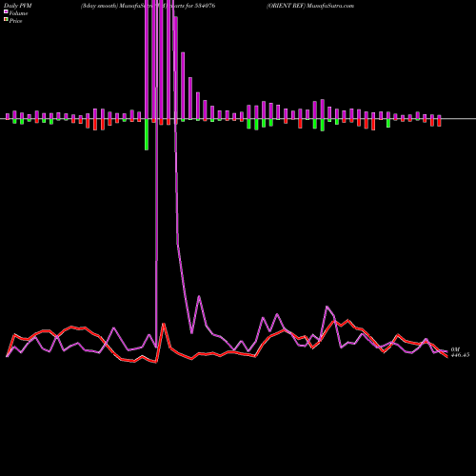Viewport: 476px width, 476px height.
Task: Click the '(ORIENT REF) MunafaSutra.com' header text
Action: pyautogui.click(x=310, y=6)
